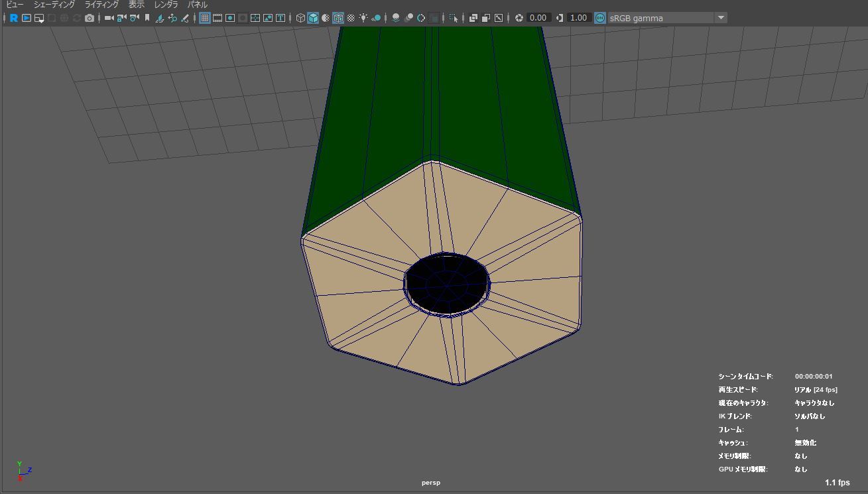Click the Grease Pencil icon
868x494 pixels.
(x=185, y=18)
